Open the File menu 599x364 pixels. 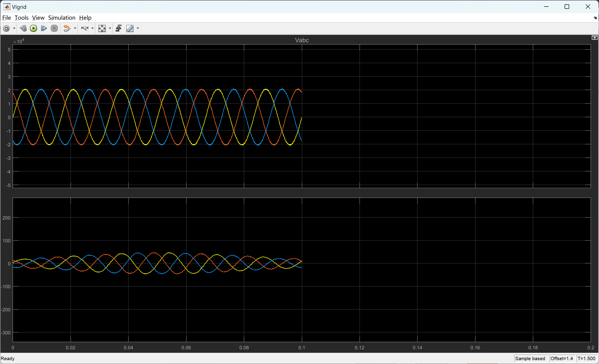click(7, 18)
